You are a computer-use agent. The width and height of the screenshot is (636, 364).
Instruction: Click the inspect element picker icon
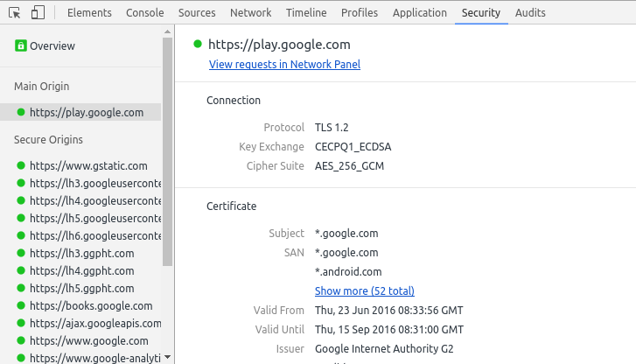pos(15,13)
